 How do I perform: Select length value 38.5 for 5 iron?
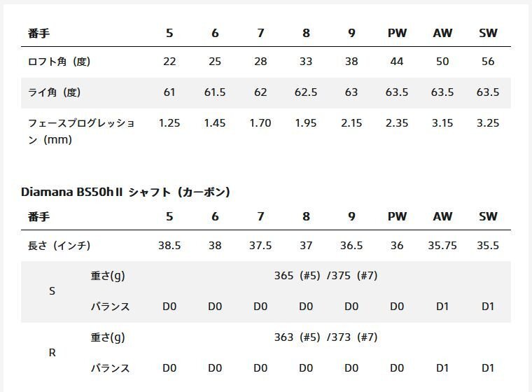click(x=169, y=246)
